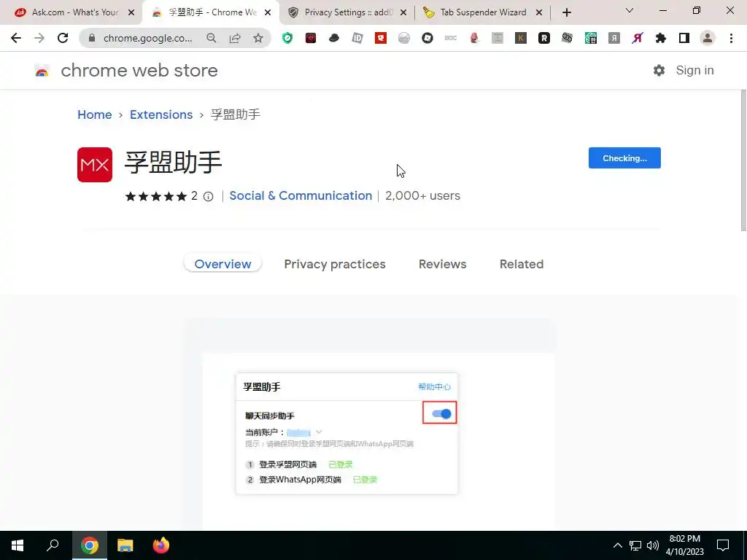747x560 pixels.
Task: Click the Checking... install button
Action: [624, 158]
